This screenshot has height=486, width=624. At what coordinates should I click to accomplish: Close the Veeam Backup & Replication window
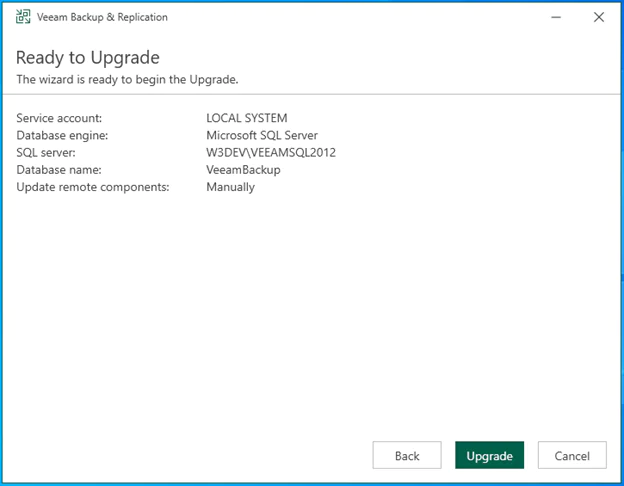click(x=598, y=17)
